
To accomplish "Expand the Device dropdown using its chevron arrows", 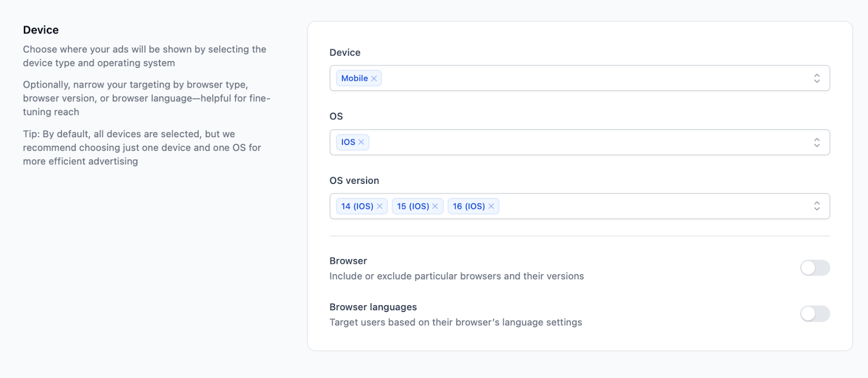I will [816, 79].
